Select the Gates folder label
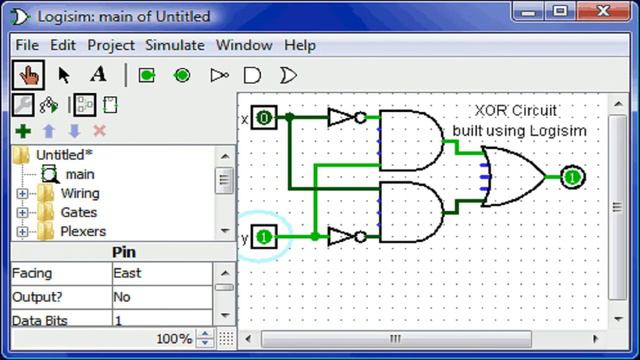The image size is (640, 360). [79, 213]
